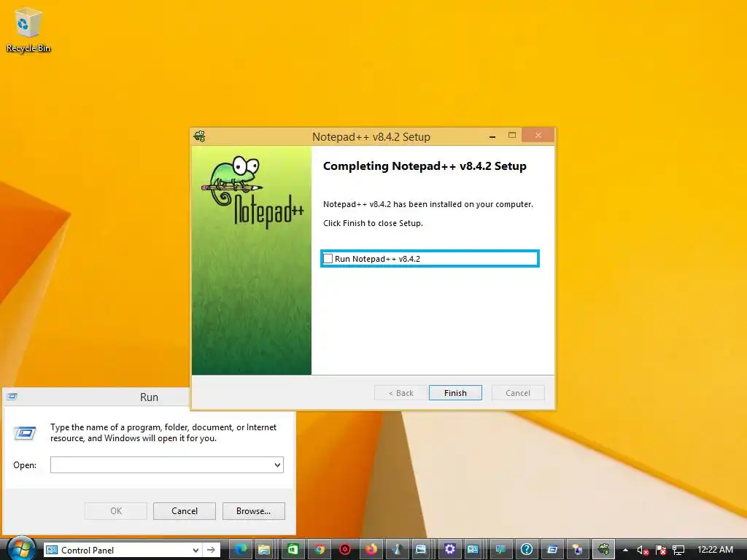Viewport: 747px width, 560px height.
Task: Click Cancel in the Run dialog
Action: pyautogui.click(x=185, y=511)
